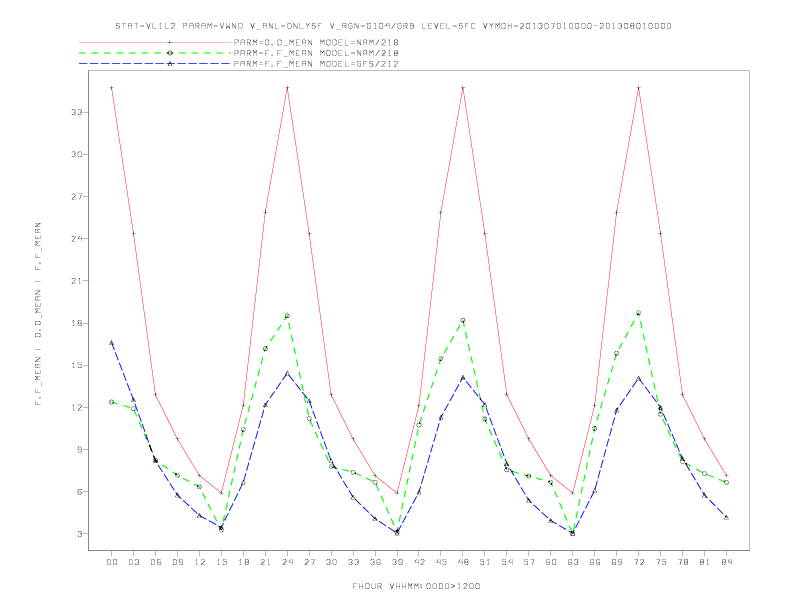
Task: Click x-axis forecast hour label 06
Action: (156, 562)
